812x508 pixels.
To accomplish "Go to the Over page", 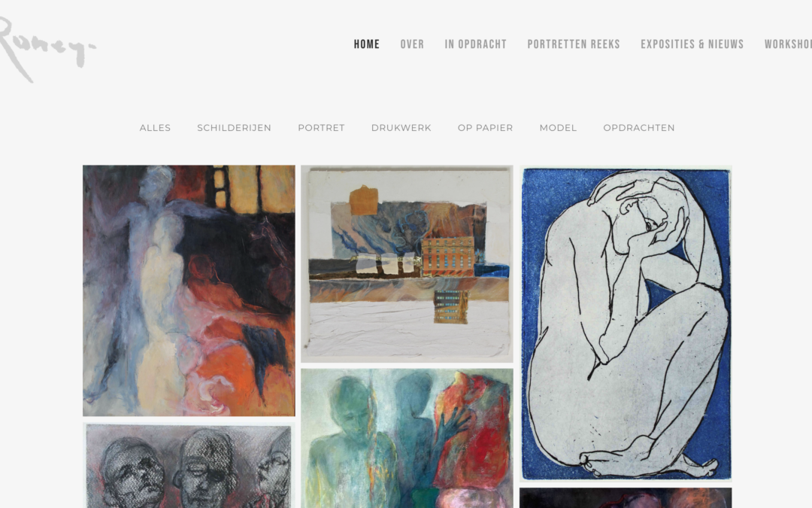I will click(412, 44).
